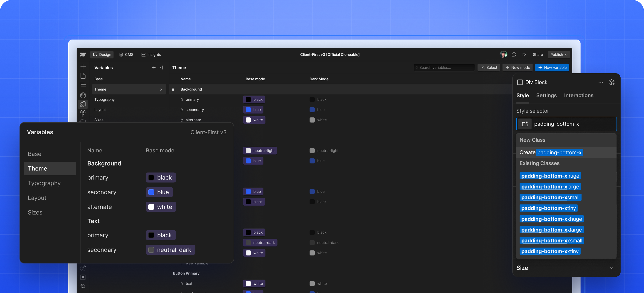Click the audit square icon in sidebar
This screenshot has width=644, height=293.
(x=83, y=277)
